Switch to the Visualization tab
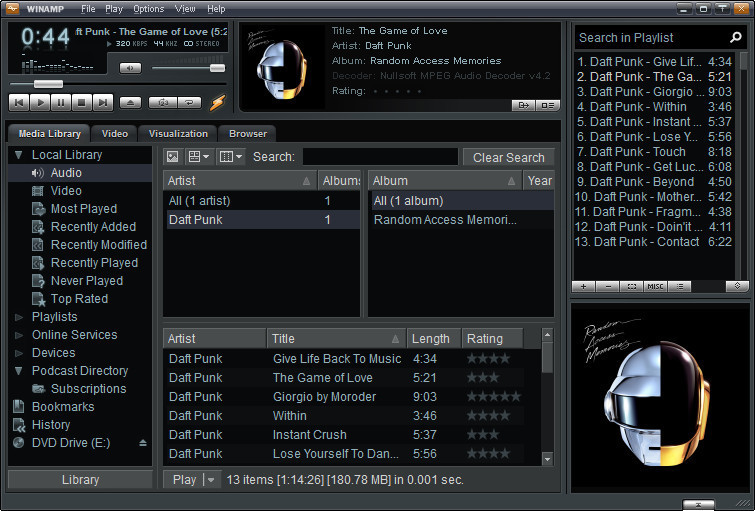The image size is (755, 511). [178, 133]
